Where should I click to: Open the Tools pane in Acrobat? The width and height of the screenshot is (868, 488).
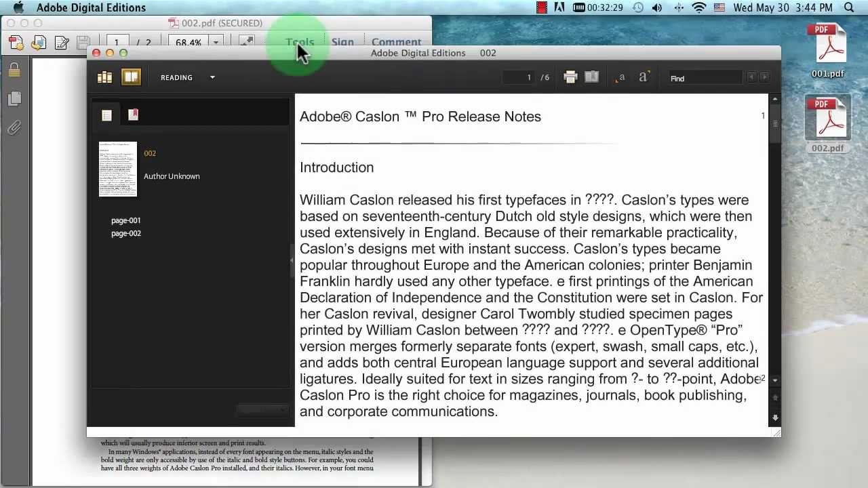(x=300, y=42)
